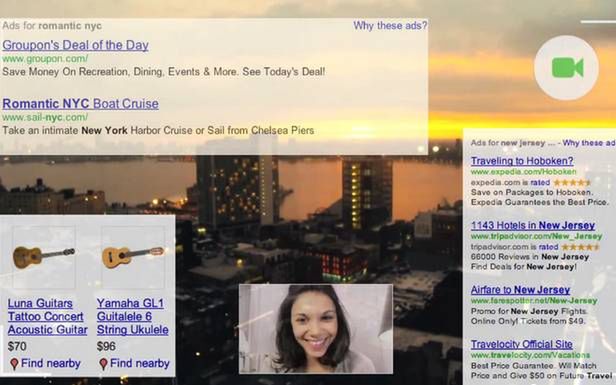
Task: Open 'Traveling to Hoboken?' ad link
Action: point(522,161)
